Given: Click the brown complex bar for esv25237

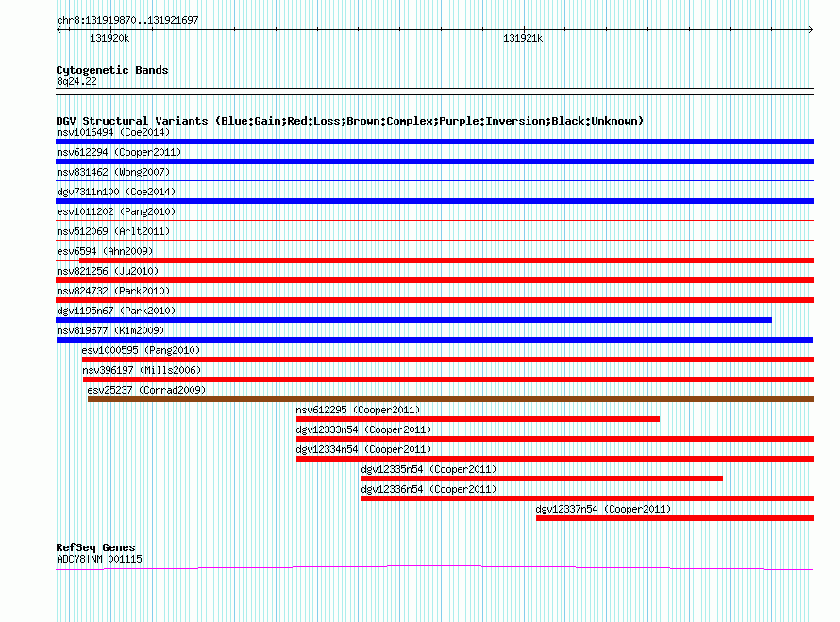Looking at the screenshot, I should 450,399.
